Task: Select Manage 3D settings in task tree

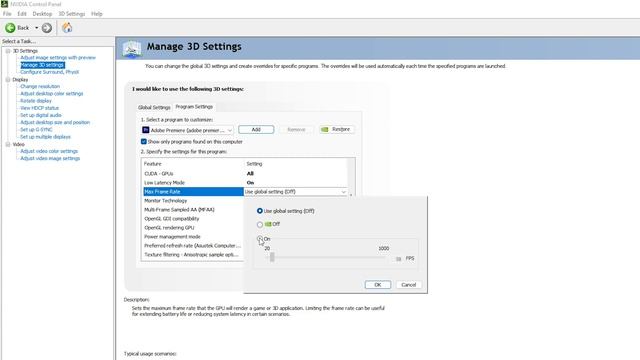Action: [42, 65]
